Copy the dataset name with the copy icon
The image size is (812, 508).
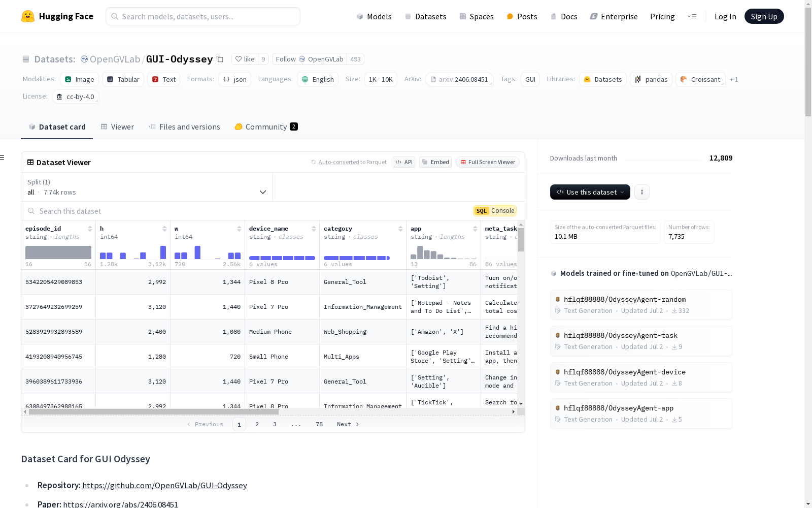pos(220,59)
